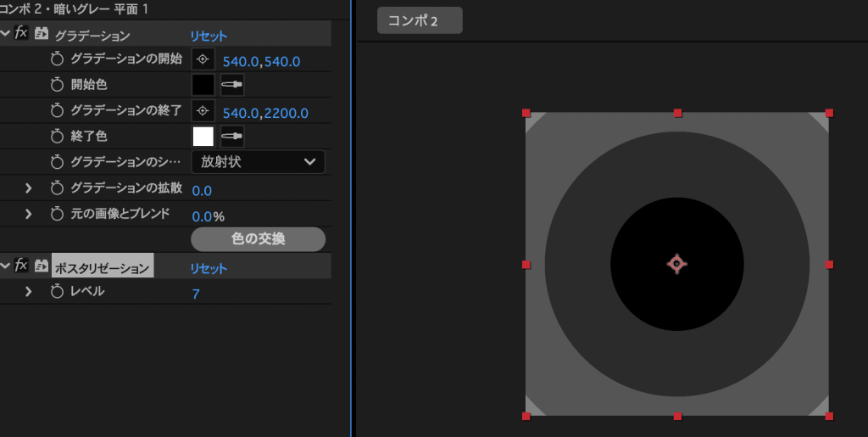The image size is (868, 437).
Task: Select the コンポ 2 viewer tab
Action: (x=420, y=20)
